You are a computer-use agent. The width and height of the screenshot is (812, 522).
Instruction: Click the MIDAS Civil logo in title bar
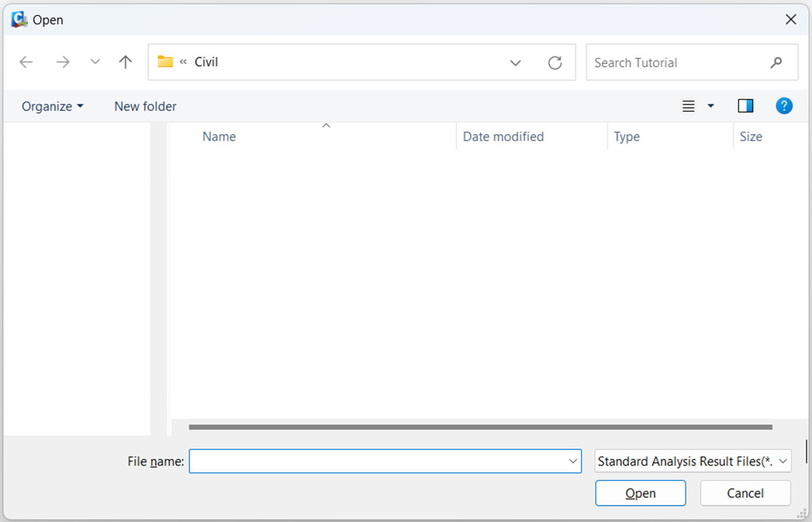pos(18,19)
